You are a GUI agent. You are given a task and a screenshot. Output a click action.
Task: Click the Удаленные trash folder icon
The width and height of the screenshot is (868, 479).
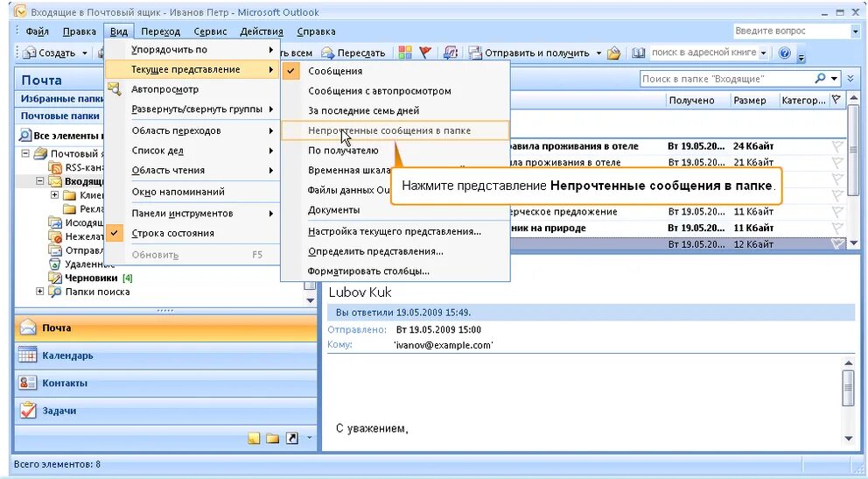coord(55,264)
